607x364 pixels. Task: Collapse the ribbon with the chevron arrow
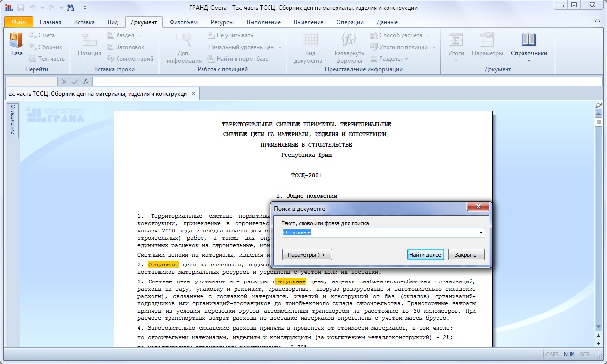pos(597,22)
